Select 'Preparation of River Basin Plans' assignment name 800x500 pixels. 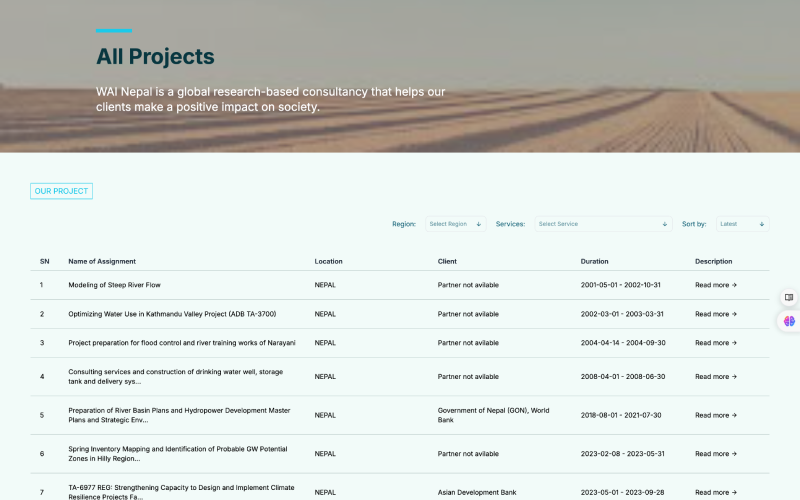(179, 415)
